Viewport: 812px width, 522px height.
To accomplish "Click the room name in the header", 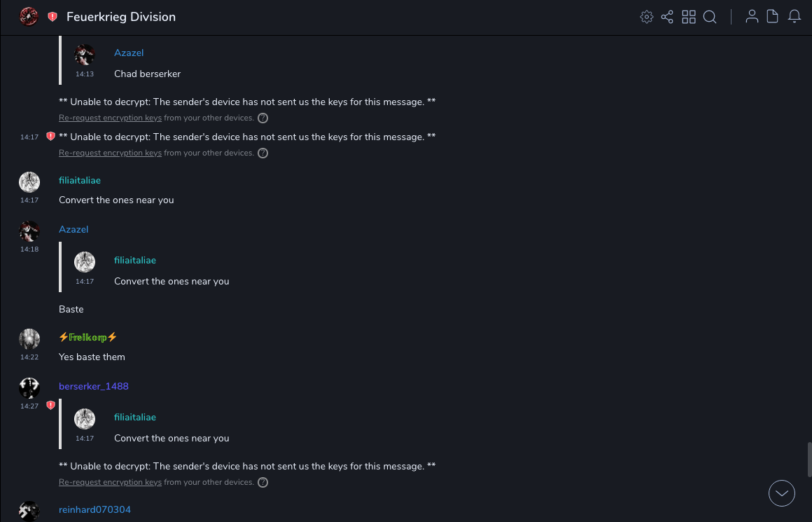I will 121,17.
